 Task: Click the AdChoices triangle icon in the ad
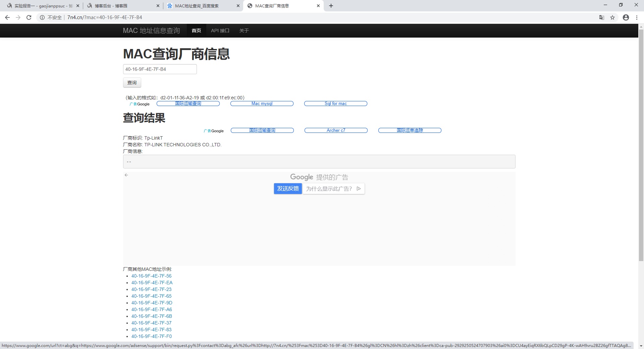[x=359, y=189]
